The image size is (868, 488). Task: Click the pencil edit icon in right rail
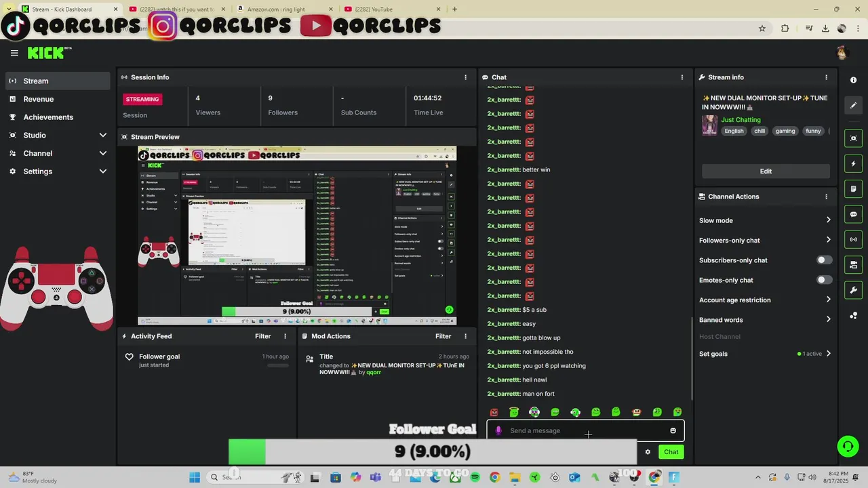853,106
